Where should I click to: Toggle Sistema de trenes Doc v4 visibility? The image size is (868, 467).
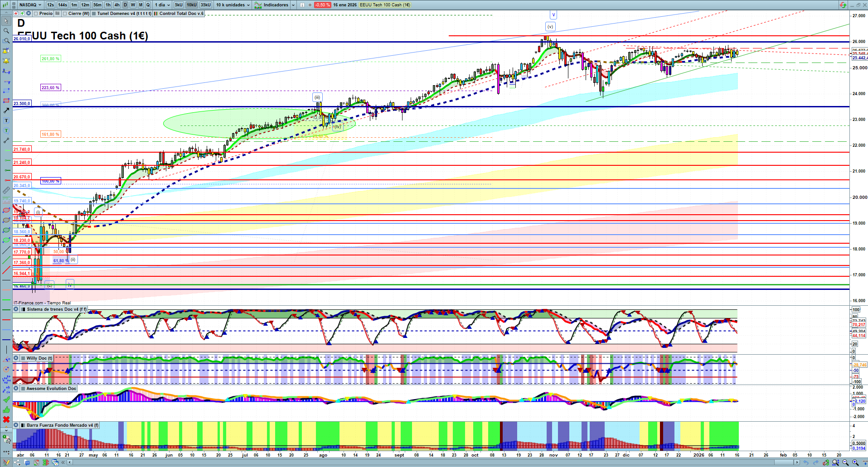(23, 309)
